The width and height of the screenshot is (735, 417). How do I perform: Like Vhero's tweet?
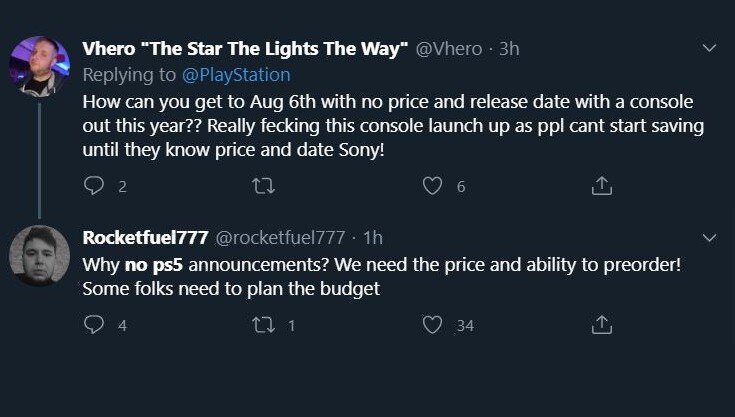point(432,186)
